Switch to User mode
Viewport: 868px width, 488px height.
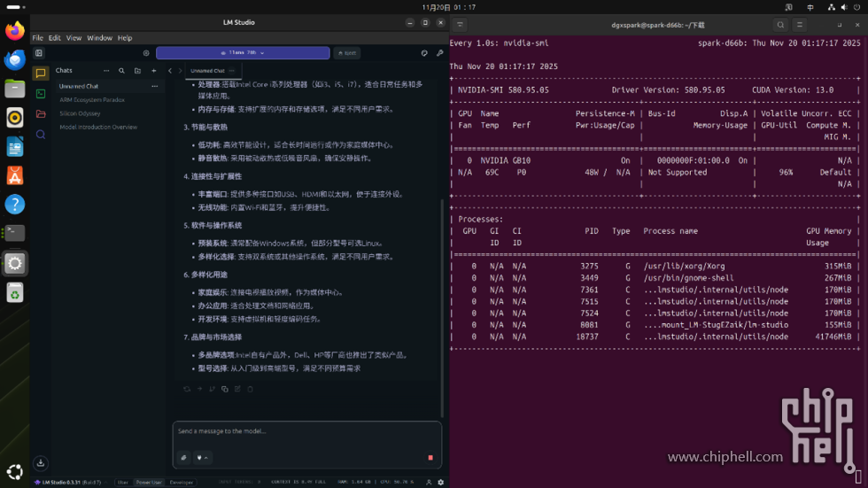tap(123, 483)
